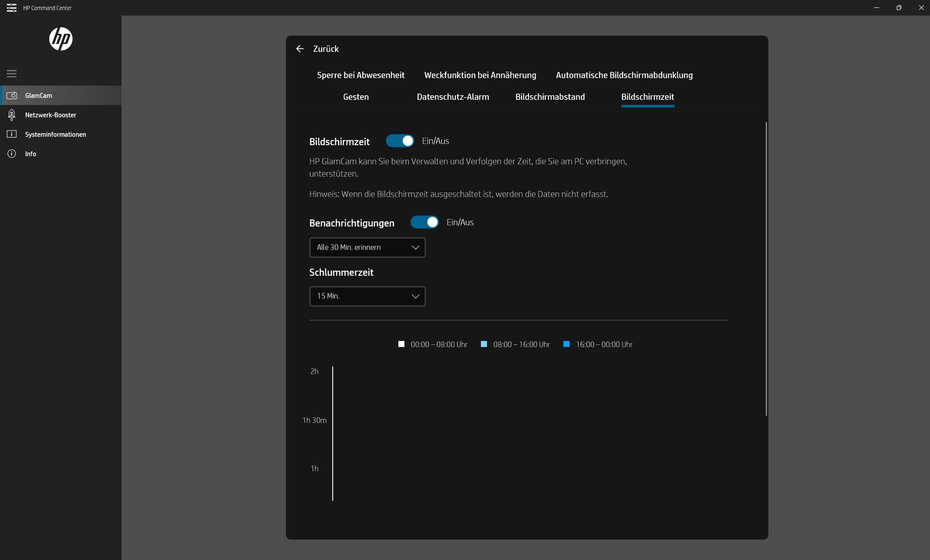930x560 pixels.
Task: Click the Systeminformationen icon
Action: click(x=12, y=134)
